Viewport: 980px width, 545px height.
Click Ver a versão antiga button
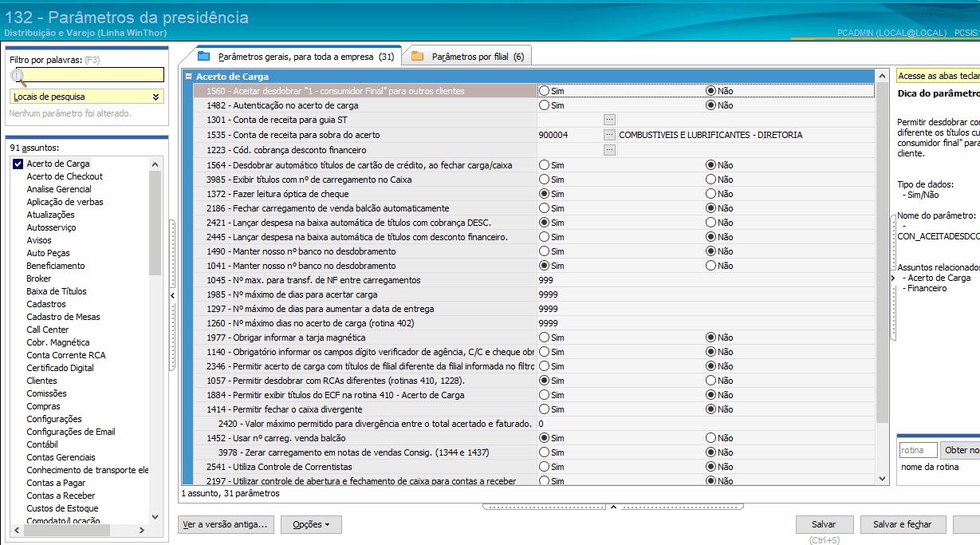(x=226, y=524)
